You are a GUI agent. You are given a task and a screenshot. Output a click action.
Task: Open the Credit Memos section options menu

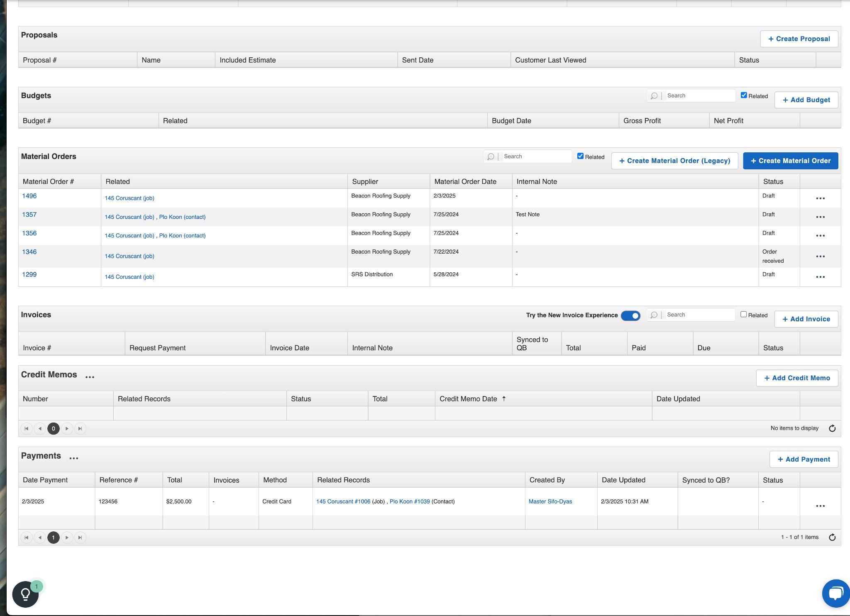(x=90, y=377)
